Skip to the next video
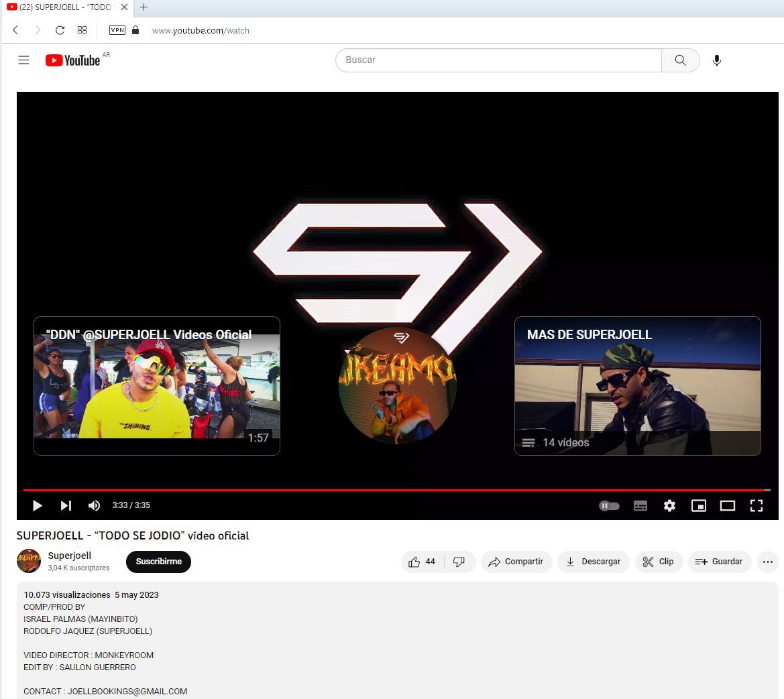The width and height of the screenshot is (784, 699). coord(66,505)
